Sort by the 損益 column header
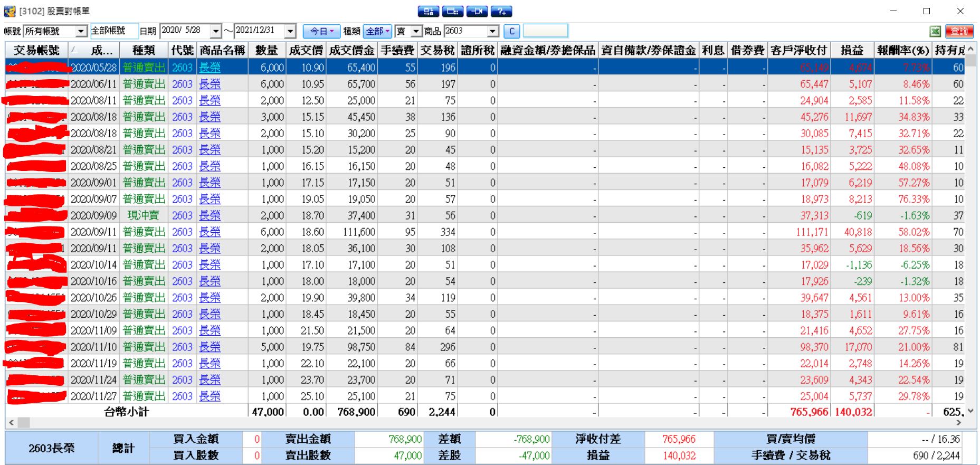 point(852,51)
